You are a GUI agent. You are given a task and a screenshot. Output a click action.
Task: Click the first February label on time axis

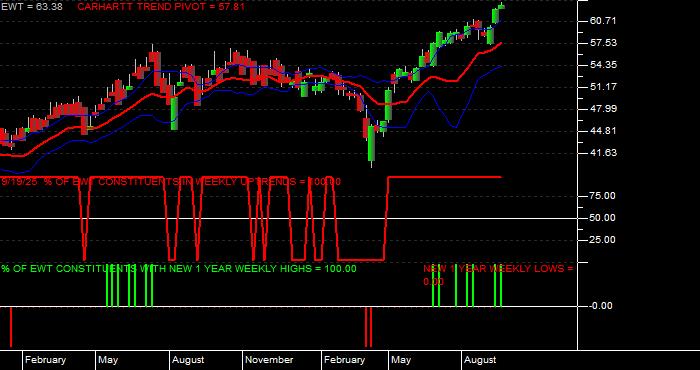45,360
